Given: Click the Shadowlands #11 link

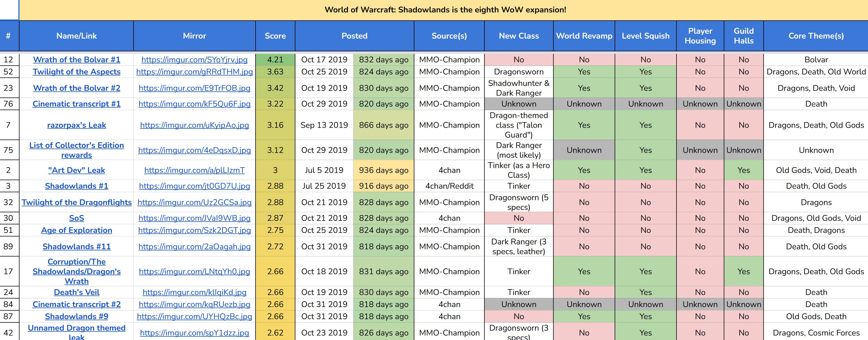Looking at the screenshot, I should [76, 246].
